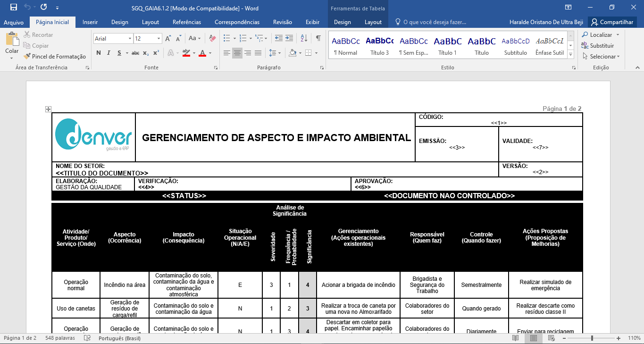The image size is (644, 344).
Task: Adjust the zoom slider in the status bar
Action: tap(592, 338)
